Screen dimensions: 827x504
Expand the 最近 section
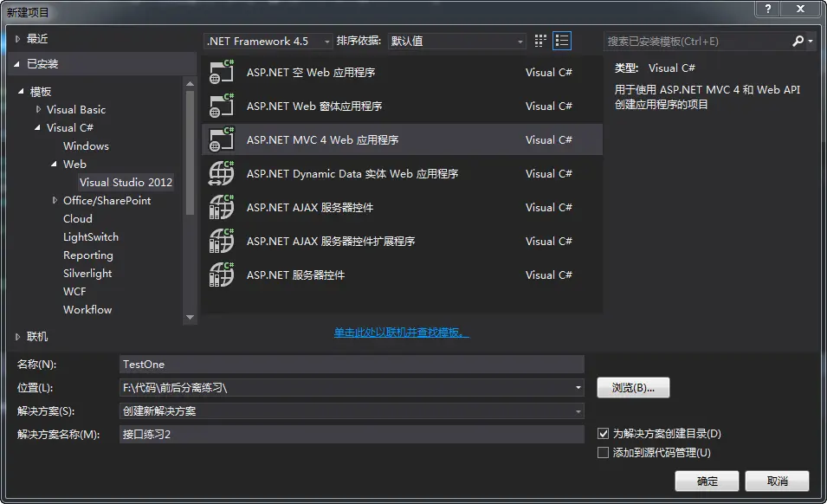[17, 38]
